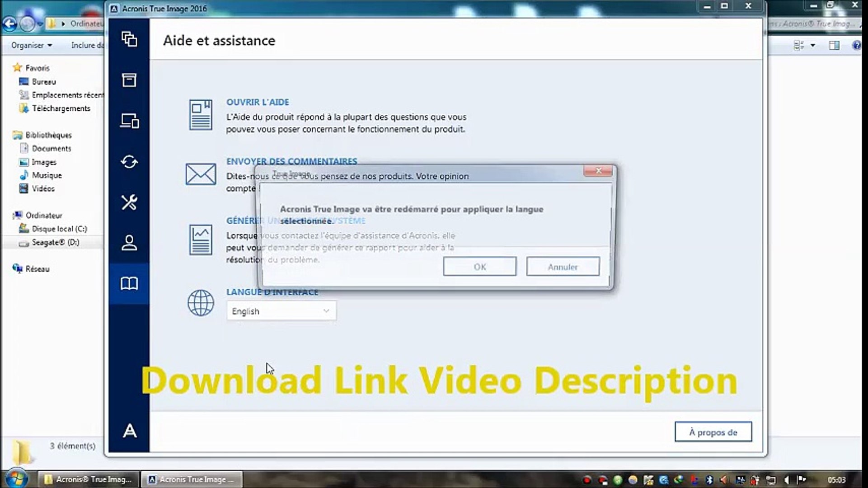
Task: Select Seagate (D:) drive in tree
Action: pos(55,243)
